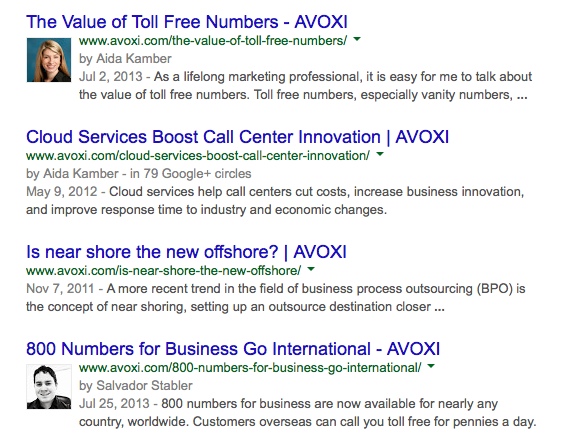Open "The Value of Toll Free Numbers" result
Image resolution: width=584 pixels, height=448 pixels.
click(x=187, y=22)
